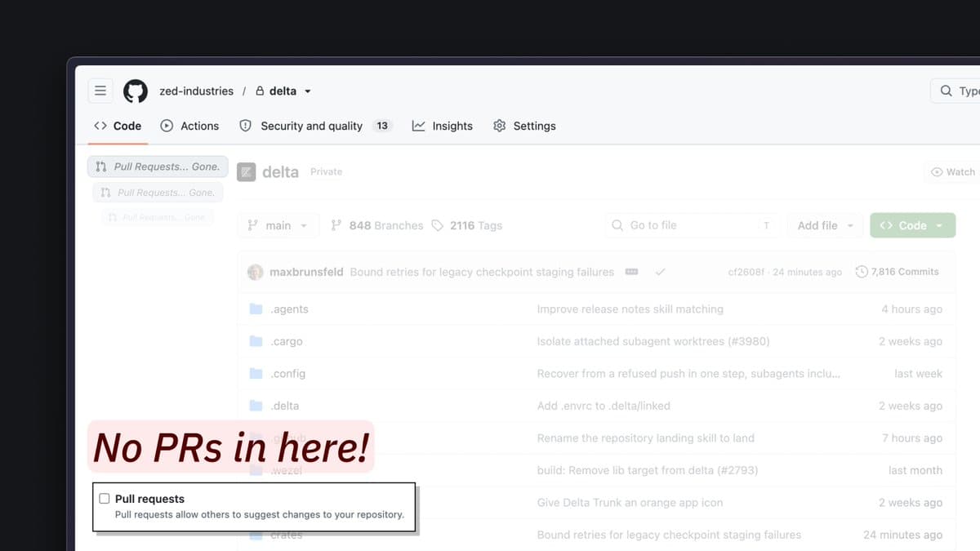Open commit 'Improve release notes skill matching'

[x=630, y=309]
